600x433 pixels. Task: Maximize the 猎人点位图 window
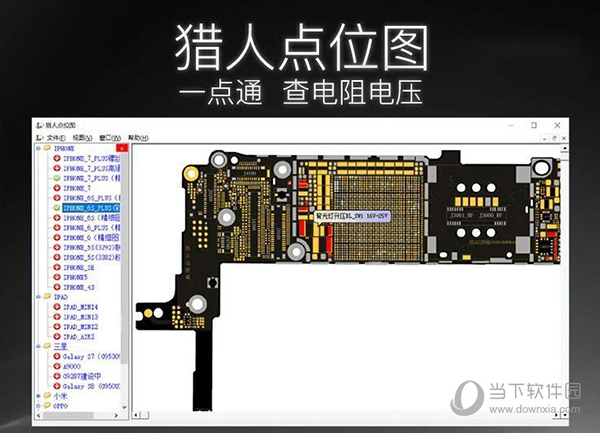[534, 125]
